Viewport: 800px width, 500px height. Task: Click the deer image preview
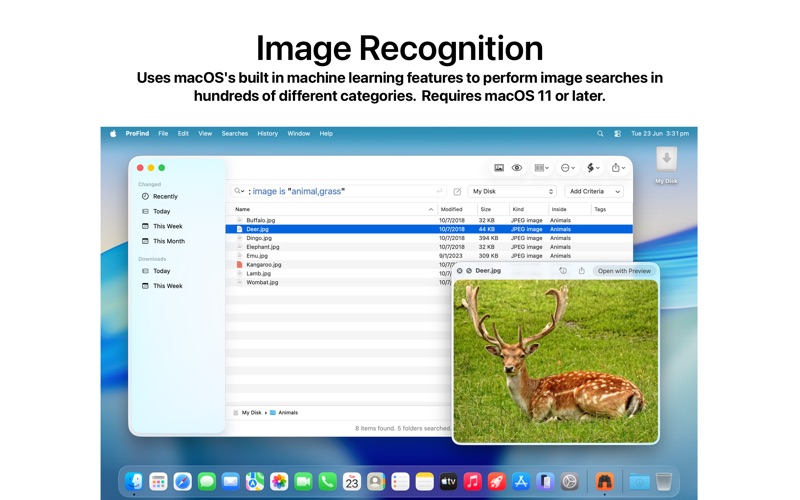click(556, 361)
